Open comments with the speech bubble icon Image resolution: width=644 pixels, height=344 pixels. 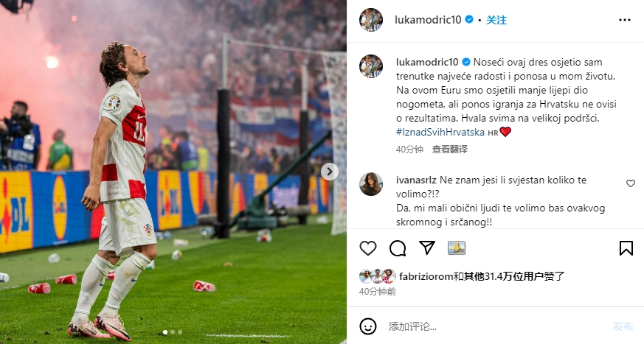pos(398,248)
